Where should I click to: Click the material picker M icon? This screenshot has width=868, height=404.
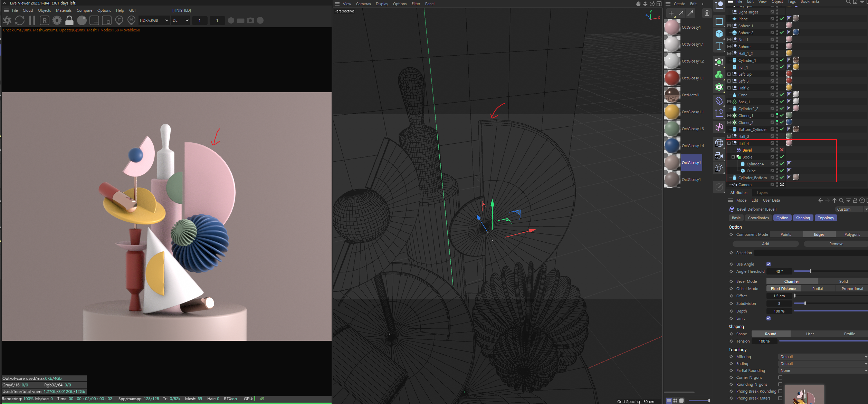pyautogui.click(x=132, y=20)
